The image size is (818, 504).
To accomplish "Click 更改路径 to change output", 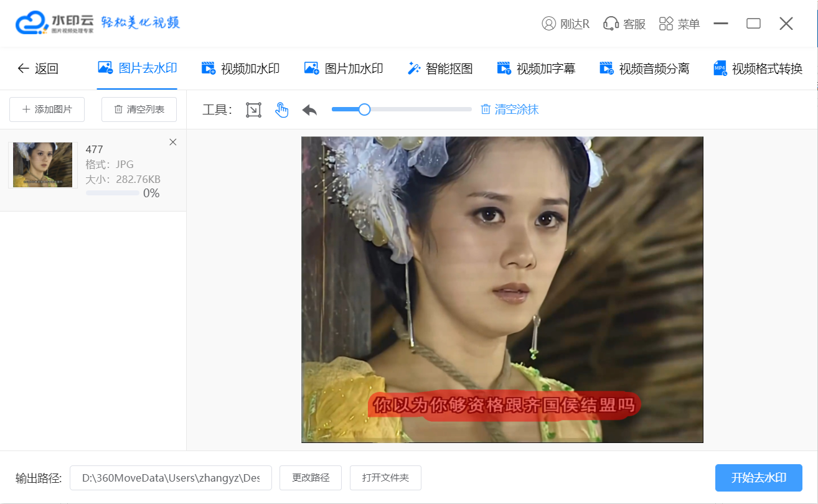I will (311, 478).
